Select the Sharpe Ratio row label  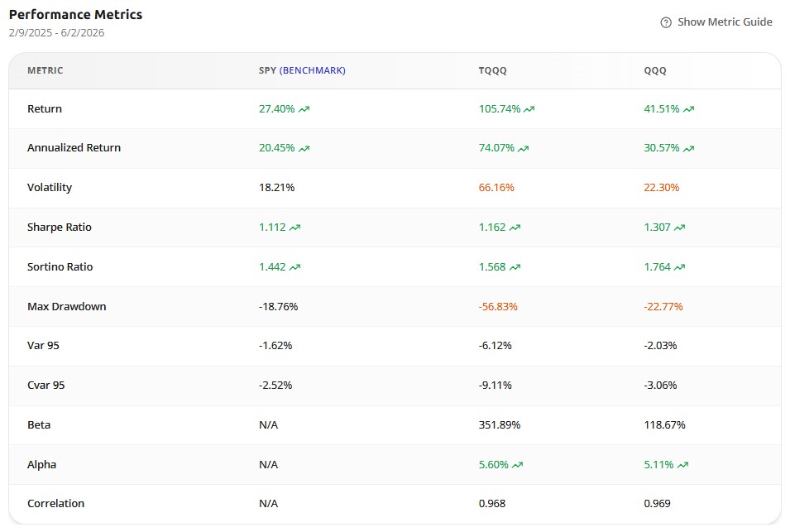pos(60,228)
